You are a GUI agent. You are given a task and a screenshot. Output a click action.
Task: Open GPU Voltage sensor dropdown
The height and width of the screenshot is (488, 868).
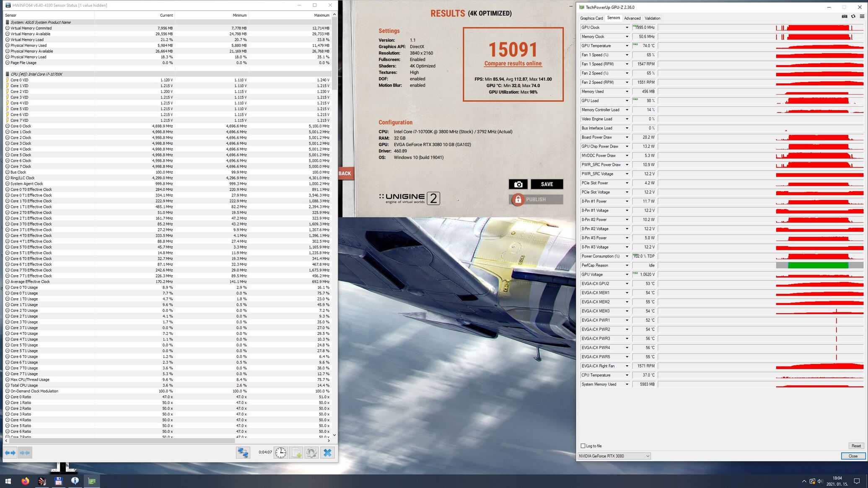coord(627,275)
